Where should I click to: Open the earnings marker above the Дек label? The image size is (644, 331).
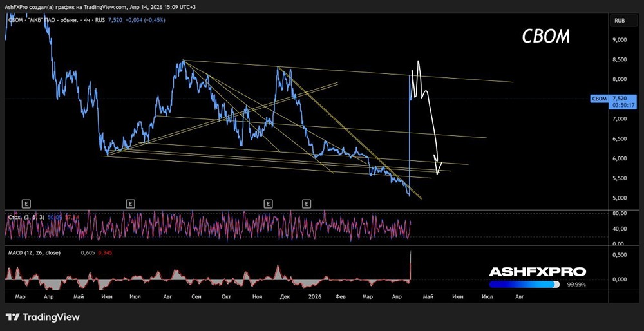click(307, 203)
